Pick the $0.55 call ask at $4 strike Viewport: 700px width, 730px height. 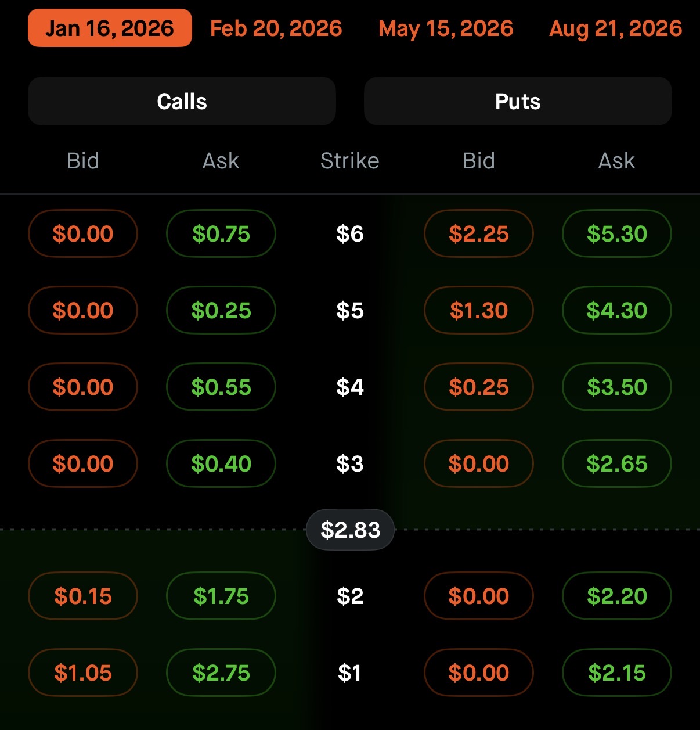[x=221, y=387]
